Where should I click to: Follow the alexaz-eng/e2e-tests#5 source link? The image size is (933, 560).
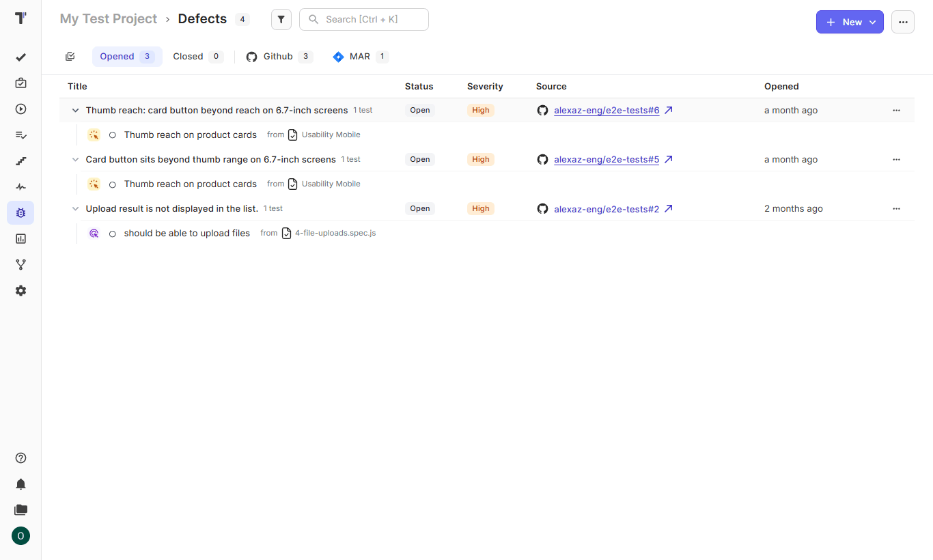[607, 160]
